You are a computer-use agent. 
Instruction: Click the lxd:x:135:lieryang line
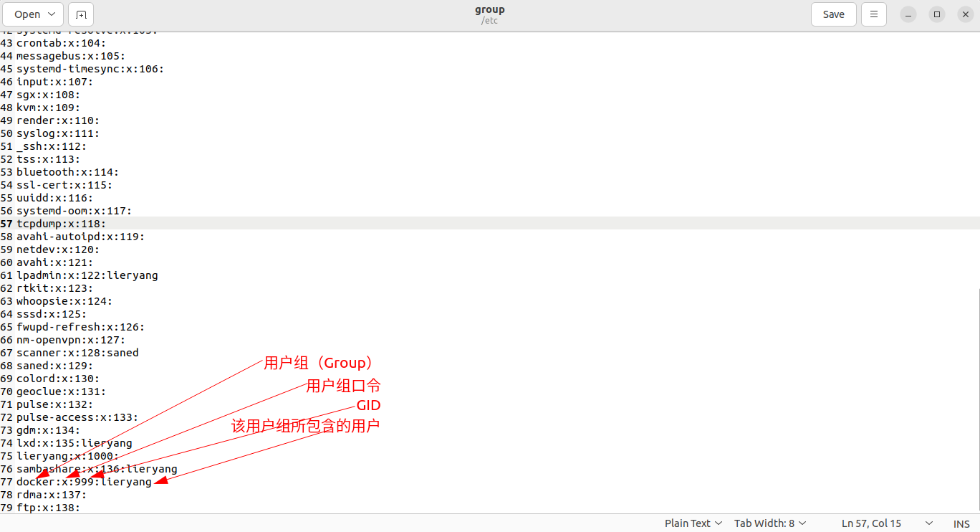pyautogui.click(x=74, y=443)
